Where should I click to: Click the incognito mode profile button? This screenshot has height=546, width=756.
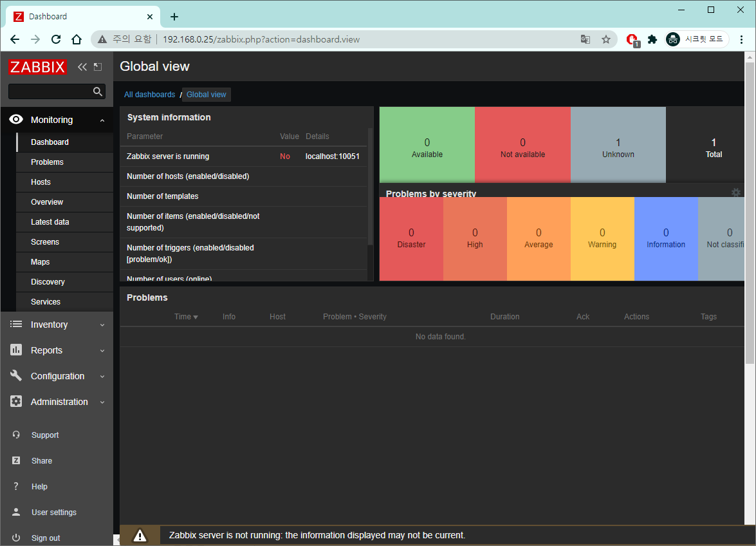coord(696,39)
